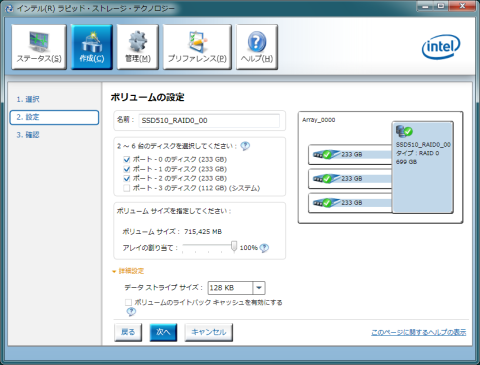480x365 pixels.
Task: Check ポート-3 のディスク (112 GB) システム
Action: coord(127,188)
